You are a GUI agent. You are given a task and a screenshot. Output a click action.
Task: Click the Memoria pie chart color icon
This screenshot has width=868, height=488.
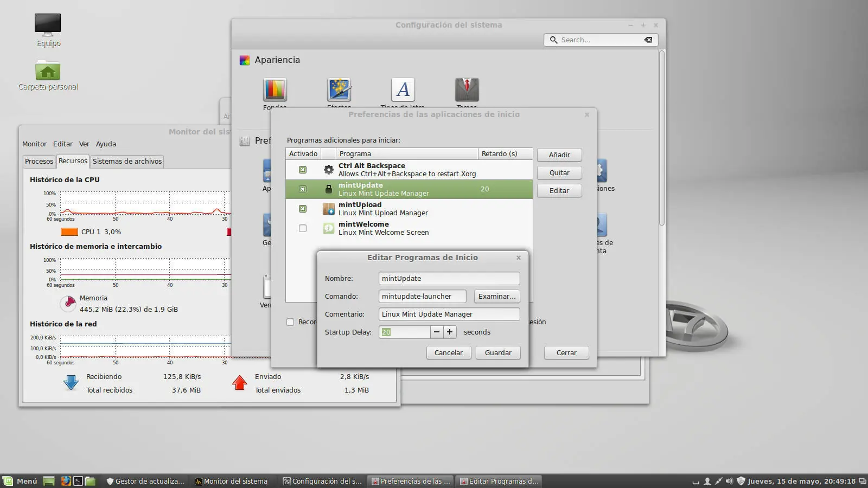68,303
